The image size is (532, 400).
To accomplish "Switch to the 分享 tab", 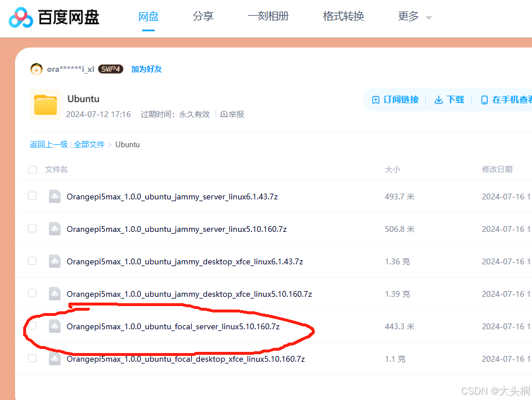I will point(203,16).
